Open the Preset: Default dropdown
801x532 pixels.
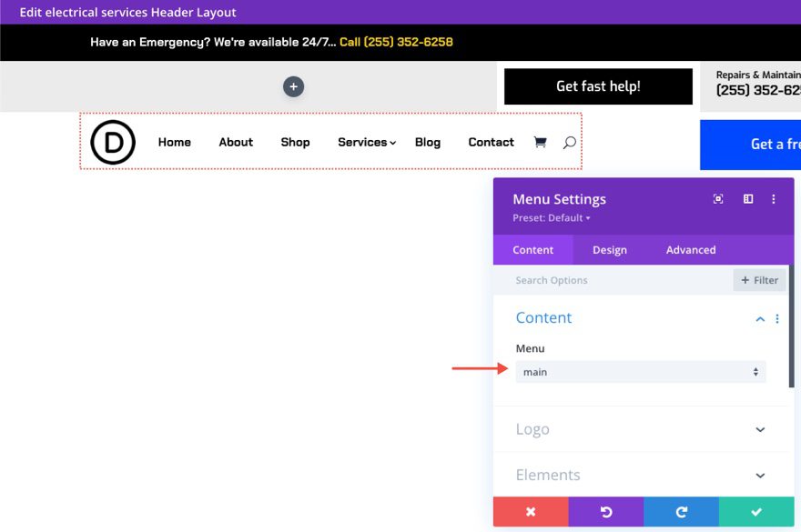550,217
